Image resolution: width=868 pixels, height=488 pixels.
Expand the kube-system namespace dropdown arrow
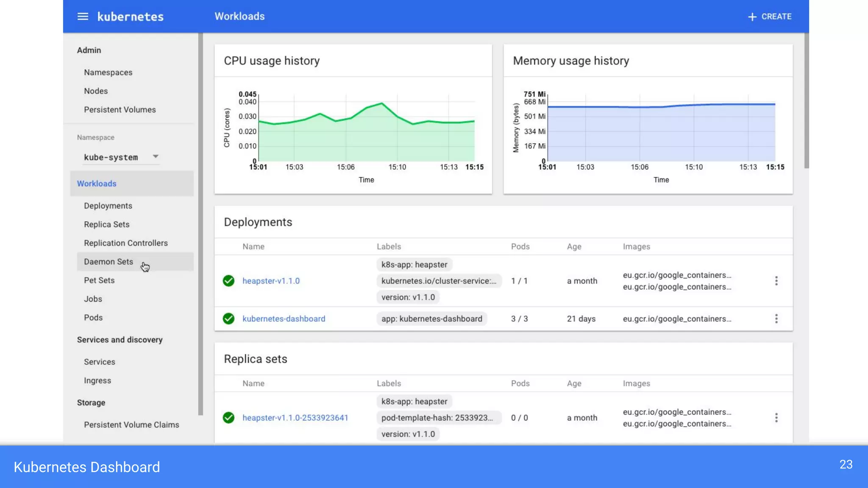[x=156, y=157]
